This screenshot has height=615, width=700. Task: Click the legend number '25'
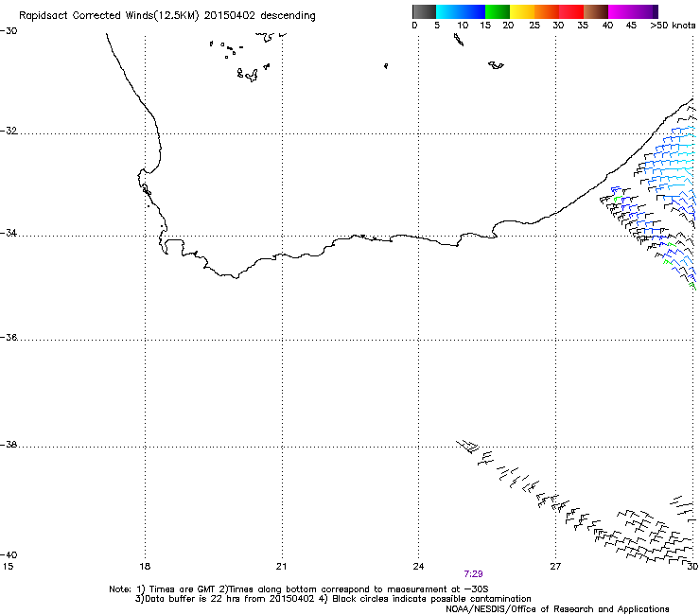[x=534, y=26]
